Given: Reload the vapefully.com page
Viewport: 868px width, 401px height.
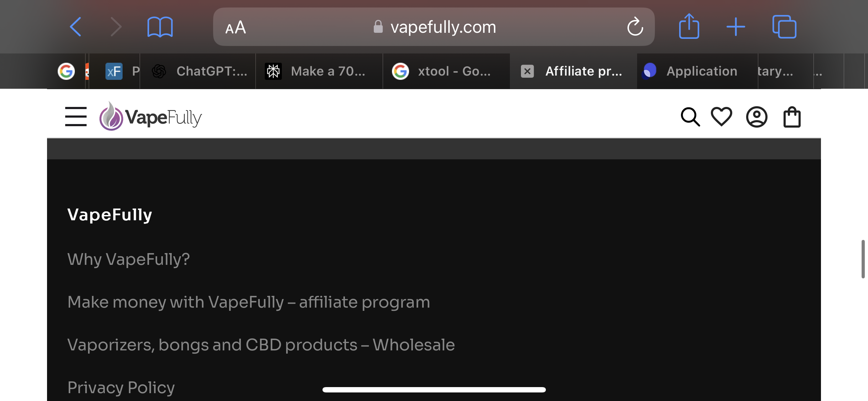Looking at the screenshot, I should pyautogui.click(x=635, y=27).
